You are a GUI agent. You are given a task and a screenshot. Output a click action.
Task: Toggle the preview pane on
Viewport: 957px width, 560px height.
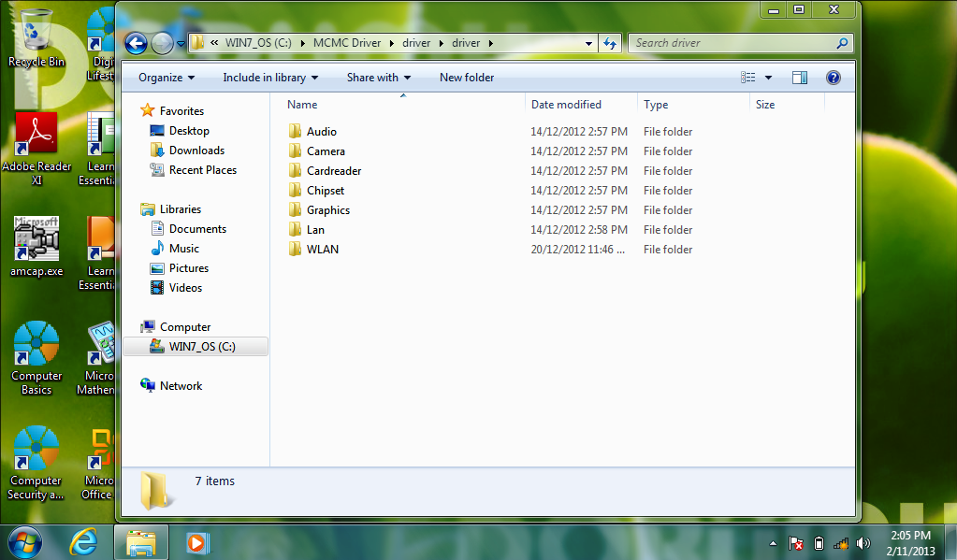(800, 78)
